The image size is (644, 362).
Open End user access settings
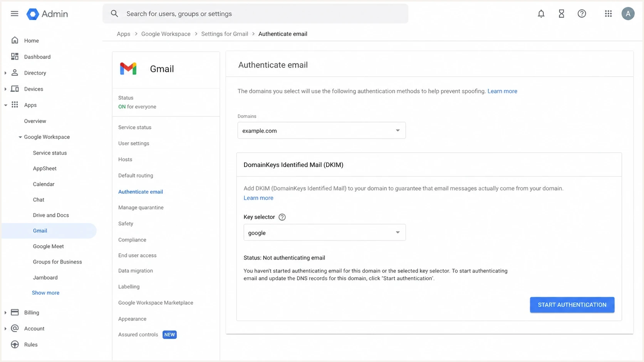click(138, 255)
